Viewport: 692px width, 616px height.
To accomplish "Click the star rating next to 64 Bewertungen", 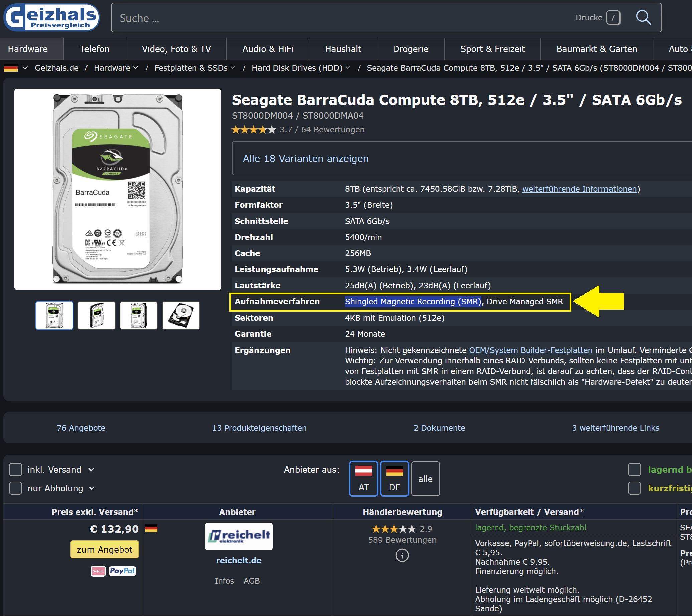I will point(253,130).
